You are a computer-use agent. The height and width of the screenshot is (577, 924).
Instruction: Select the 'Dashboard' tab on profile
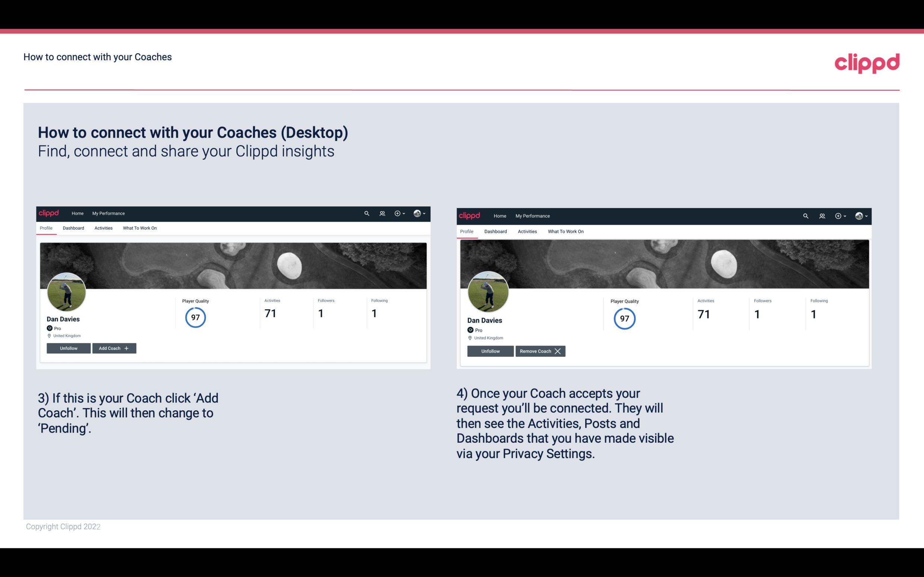73,228
